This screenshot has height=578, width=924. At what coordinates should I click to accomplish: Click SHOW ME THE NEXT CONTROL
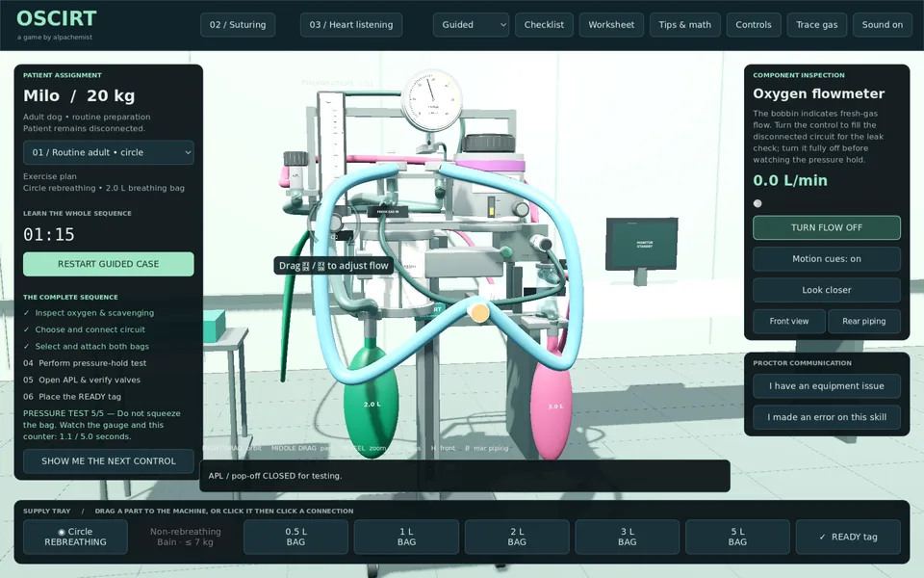pos(109,461)
